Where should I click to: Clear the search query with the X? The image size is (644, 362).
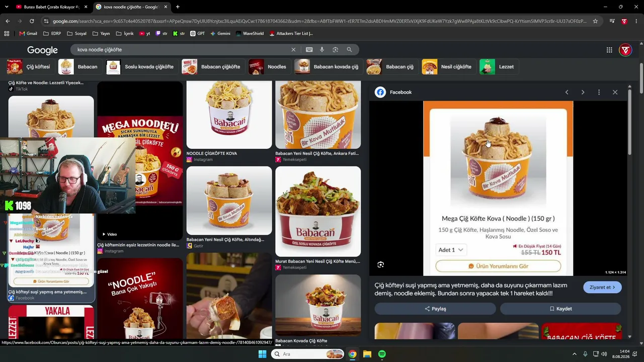tap(293, 50)
